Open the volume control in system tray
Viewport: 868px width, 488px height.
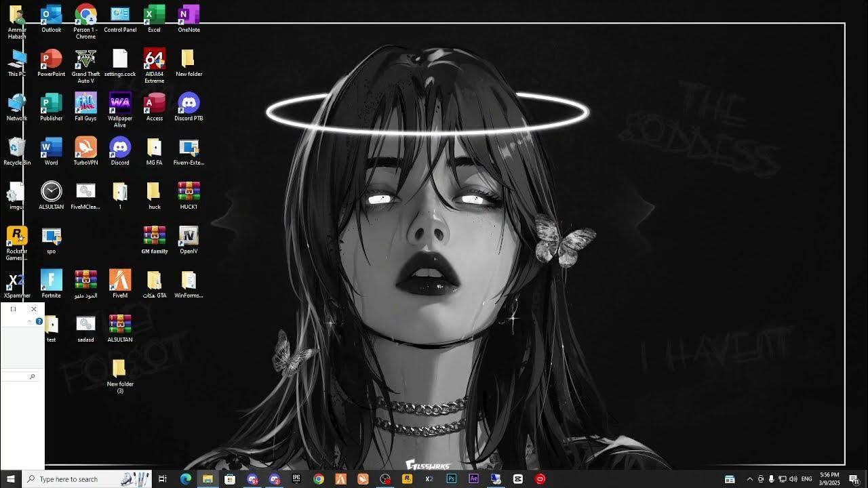[x=793, y=479]
